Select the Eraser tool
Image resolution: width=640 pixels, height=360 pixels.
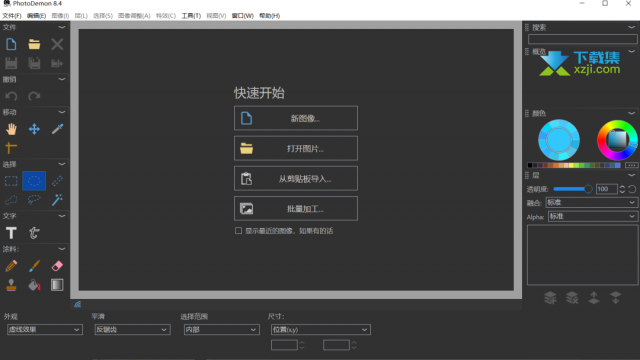click(x=57, y=266)
